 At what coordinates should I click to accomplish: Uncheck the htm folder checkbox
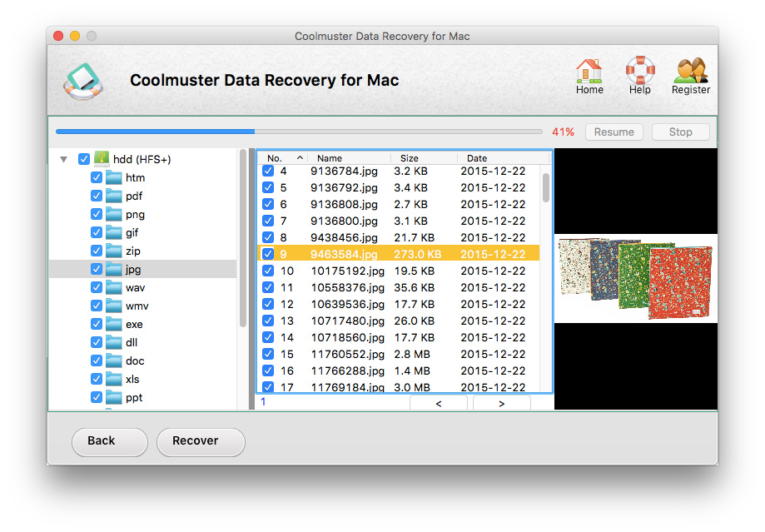[97, 177]
